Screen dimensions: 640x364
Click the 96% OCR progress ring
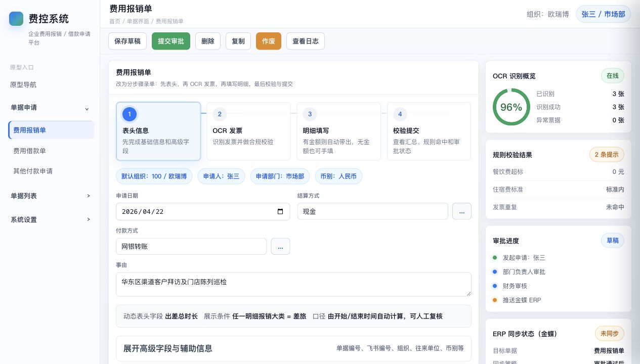[x=511, y=107]
